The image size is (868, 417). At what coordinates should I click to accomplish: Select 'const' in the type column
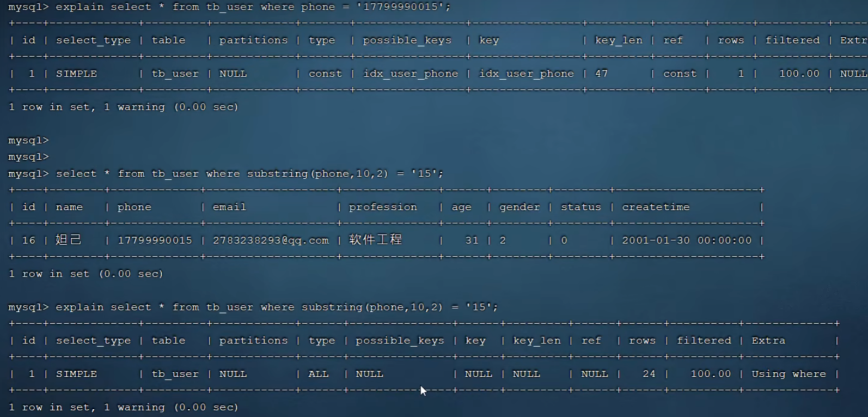325,74
